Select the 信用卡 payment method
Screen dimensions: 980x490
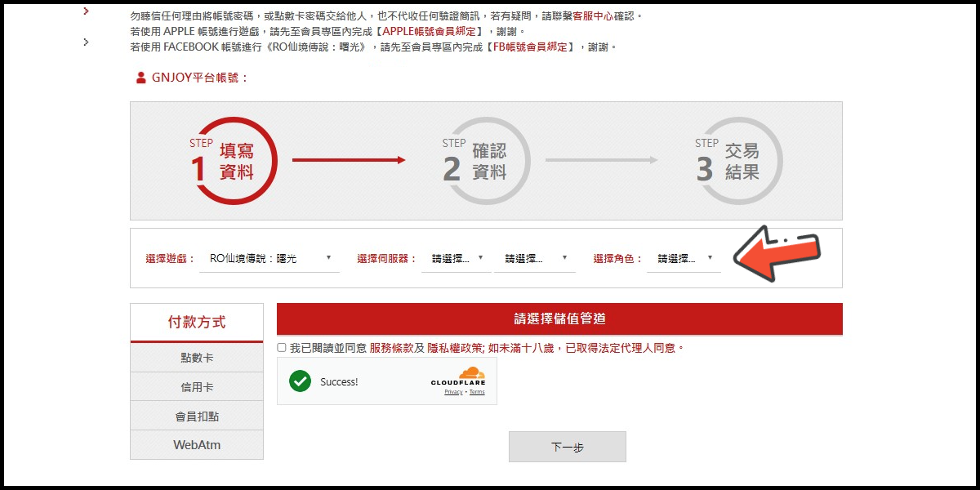[x=197, y=387]
